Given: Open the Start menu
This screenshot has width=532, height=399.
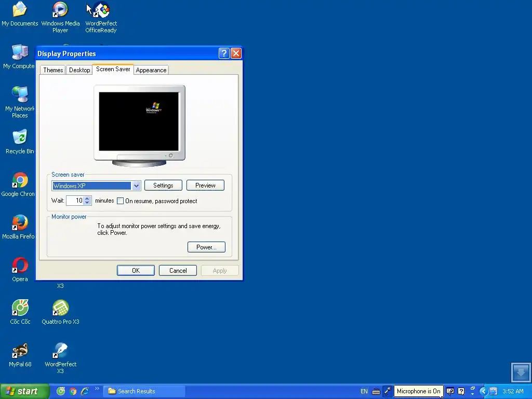Looking at the screenshot, I should (x=24, y=391).
